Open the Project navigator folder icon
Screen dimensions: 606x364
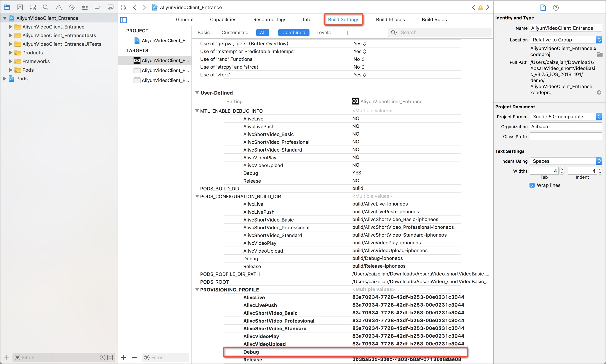point(7,7)
